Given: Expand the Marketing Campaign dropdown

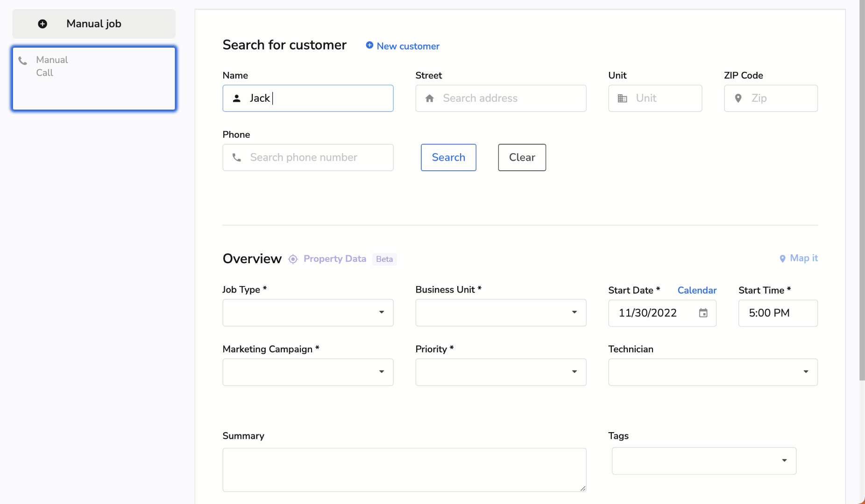Looking at the screenshot, I should point(308,372).
